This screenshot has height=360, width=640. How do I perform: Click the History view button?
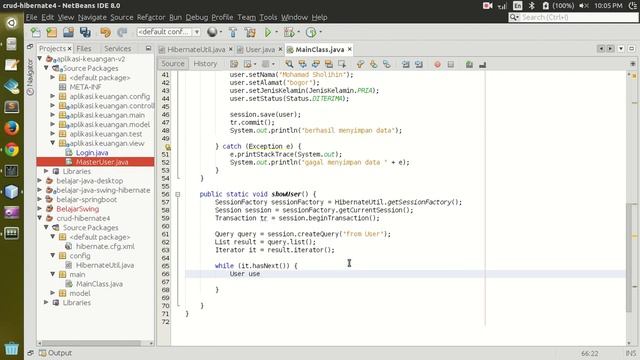click(205, 64)
